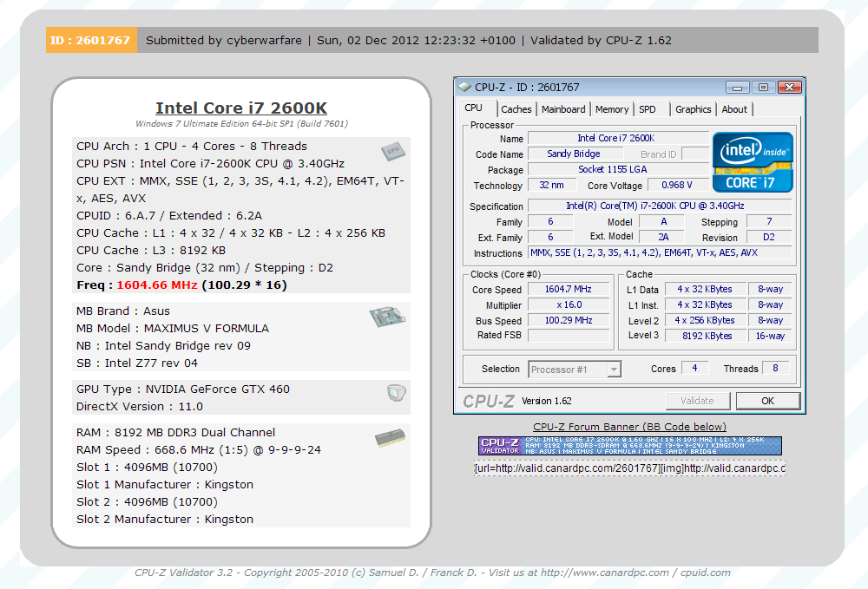Click the CPU chip icon beside CPU Arch
868x589 pixels.
[393, 151]
